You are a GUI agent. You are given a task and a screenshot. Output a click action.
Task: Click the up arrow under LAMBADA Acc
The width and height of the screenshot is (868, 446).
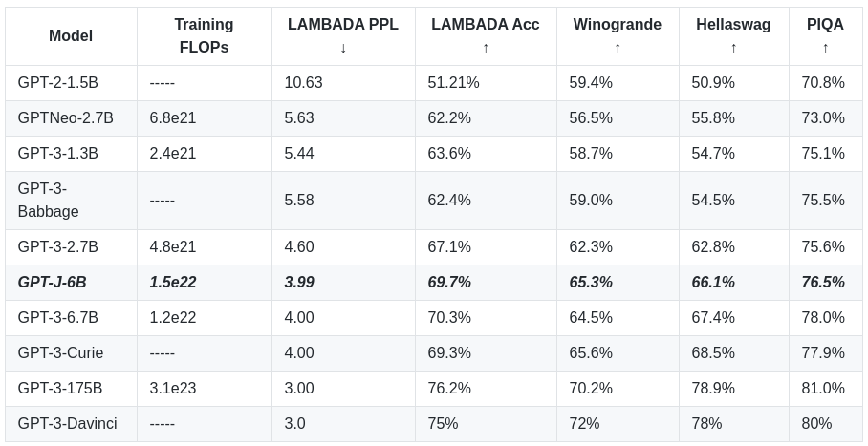[x=486, y=48]
